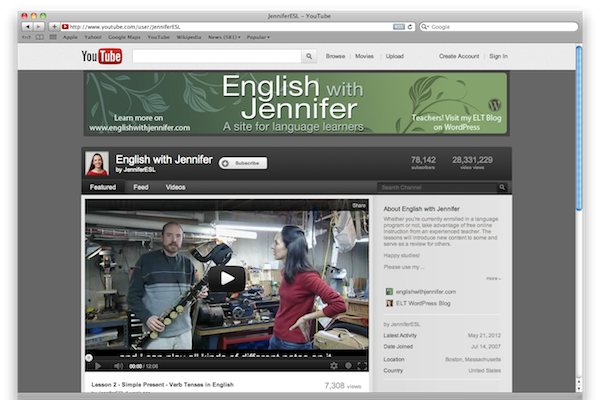Open Popular bookmarks dropdown

point(258,37)
